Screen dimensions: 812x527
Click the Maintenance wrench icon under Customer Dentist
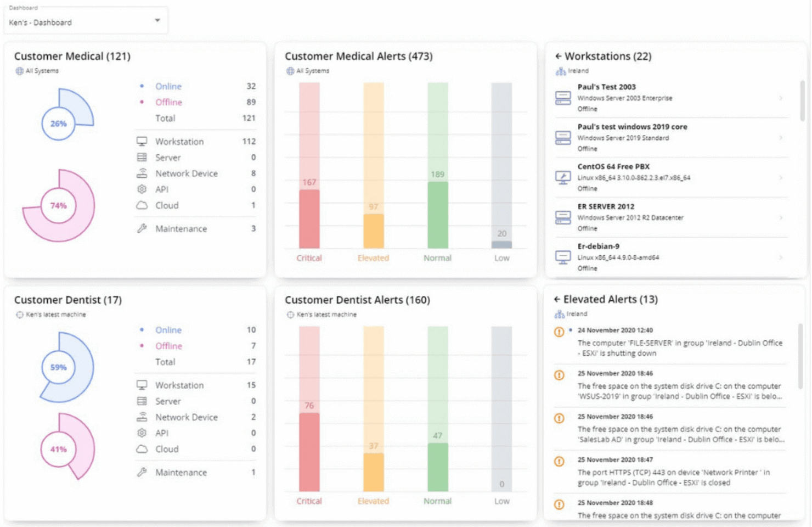coord(142,472)
